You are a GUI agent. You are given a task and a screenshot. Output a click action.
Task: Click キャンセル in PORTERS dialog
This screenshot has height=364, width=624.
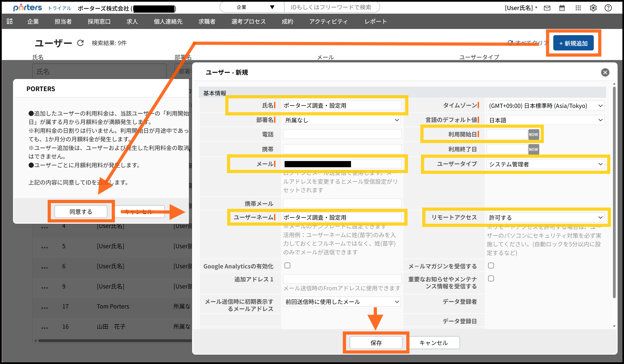(138, 212)
